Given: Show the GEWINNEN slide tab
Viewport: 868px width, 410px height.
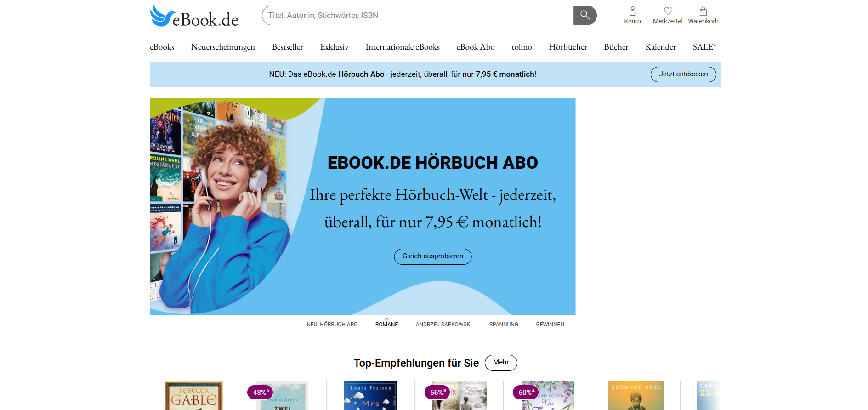Looking at the screenshot, I should 550,325.
